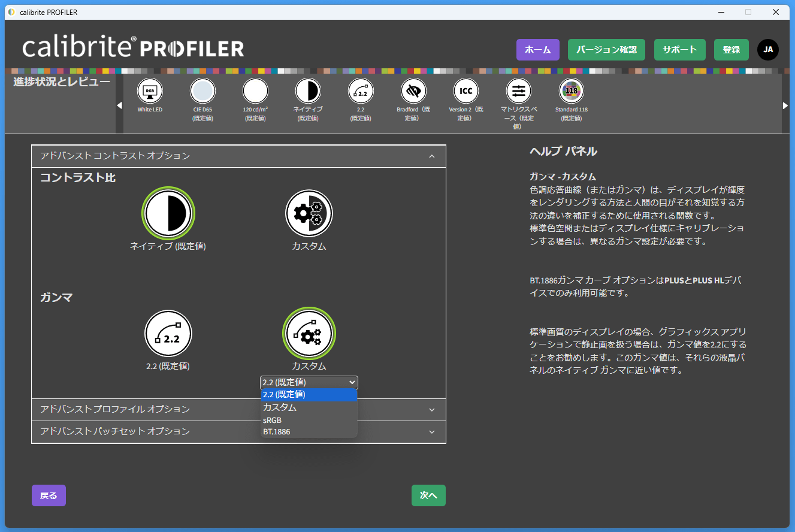Expand アドバンスト プロファイル オプション section
Screen dimensions: 795x532
coord(238,409)
